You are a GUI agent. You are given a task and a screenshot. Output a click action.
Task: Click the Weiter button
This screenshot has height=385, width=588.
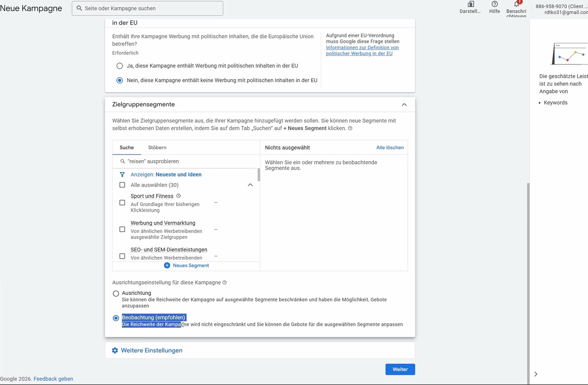click(x=400, y=369)
